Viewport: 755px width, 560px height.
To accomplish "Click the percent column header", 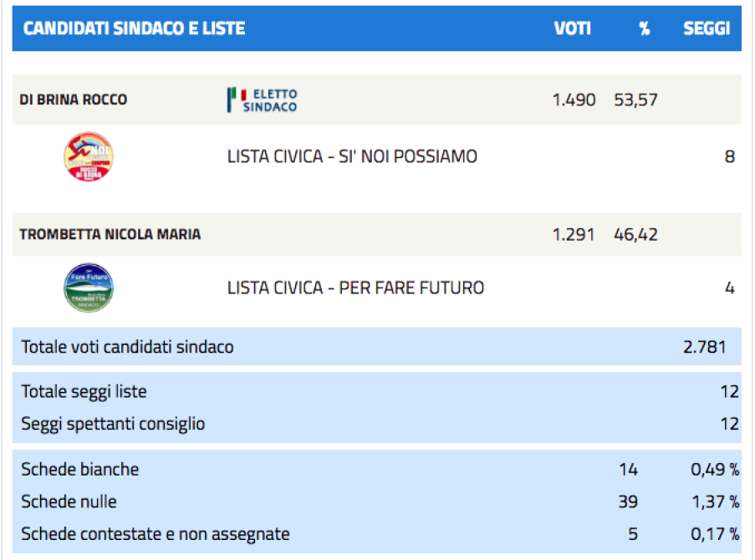I will point(645,28).
